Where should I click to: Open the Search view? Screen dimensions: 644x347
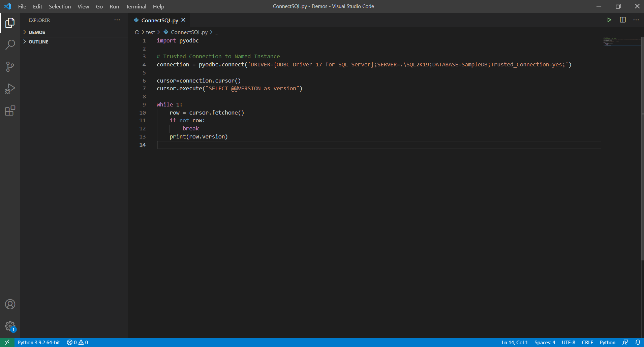pos(10,44)
